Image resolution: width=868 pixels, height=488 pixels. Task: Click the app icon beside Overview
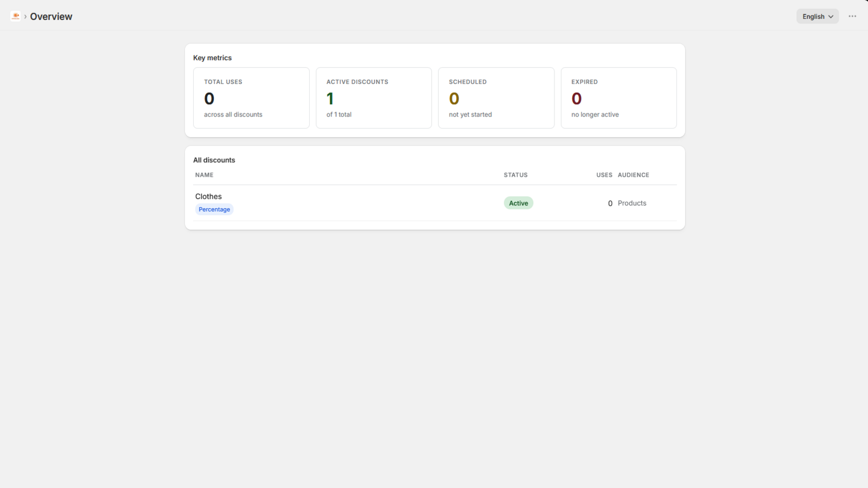(15, 16)
